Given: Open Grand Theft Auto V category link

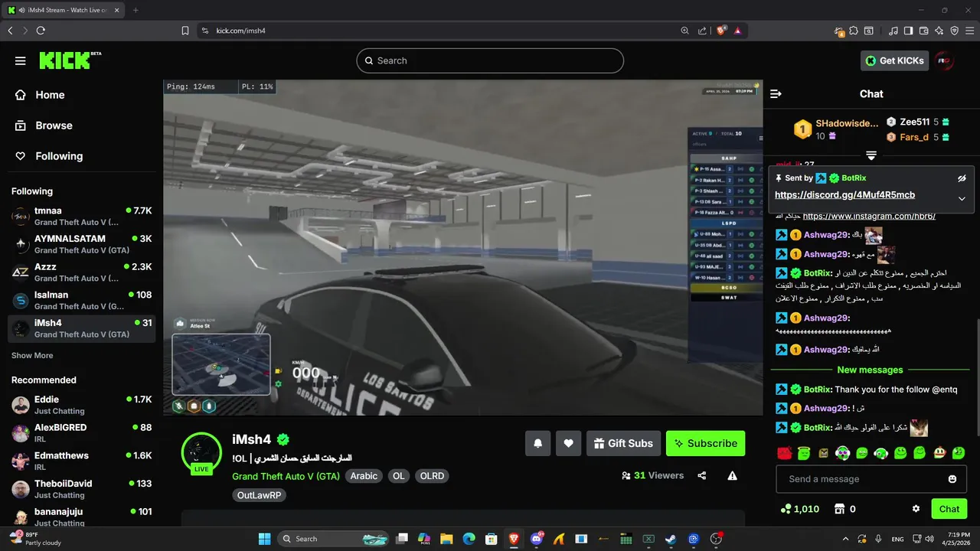Looking at the screenshot, I should [286, 475].
